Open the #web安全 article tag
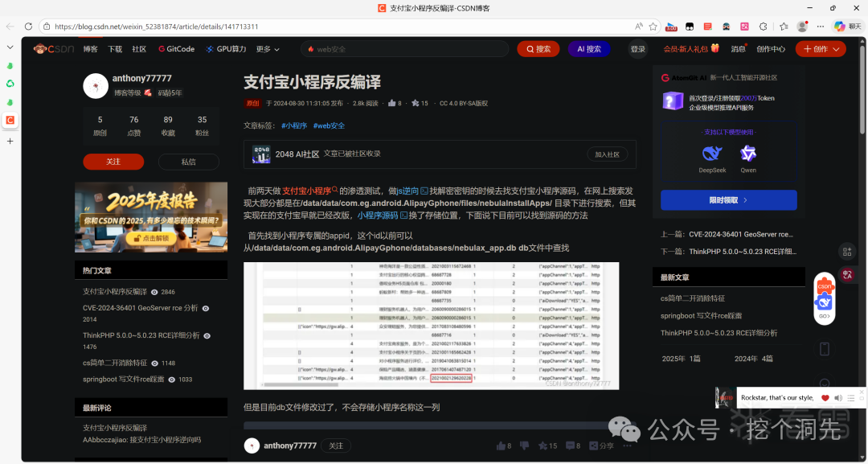The width and height of the screenshot is (868, 464). 329,125
